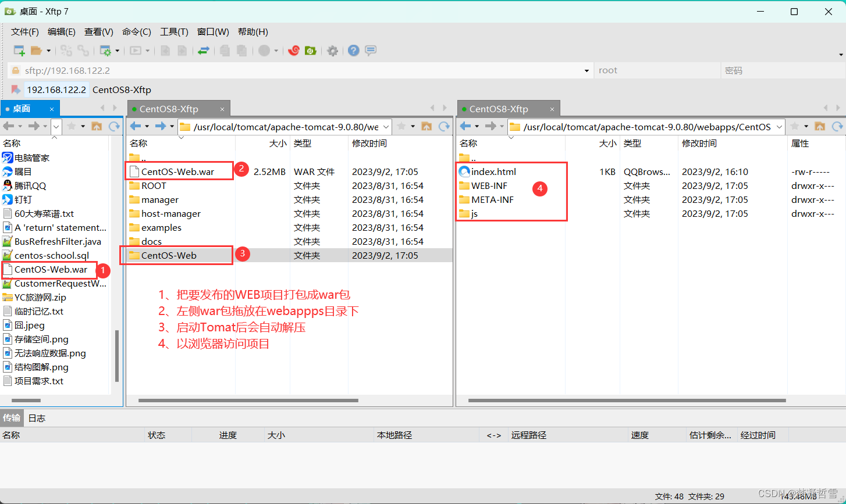Click home folder icon in 桌面 panel
The image size is (846, 504).
tap(97, 126)
